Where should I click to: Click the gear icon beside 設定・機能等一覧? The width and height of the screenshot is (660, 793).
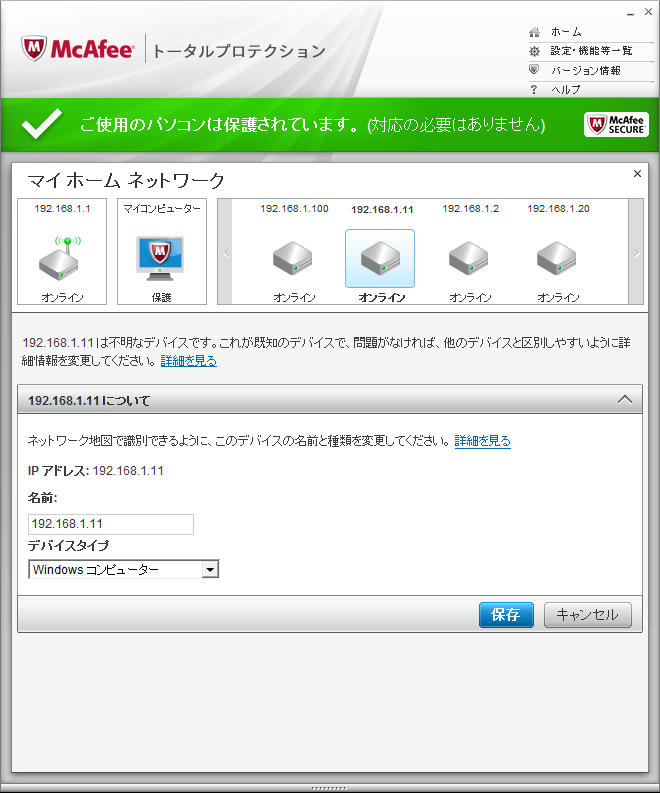tap(534, 51)
